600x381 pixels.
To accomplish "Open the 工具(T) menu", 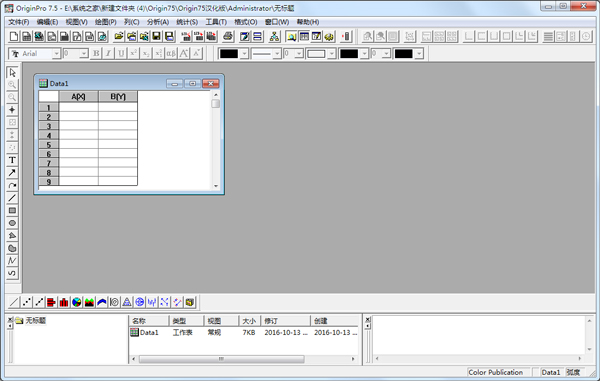I will (216, 22).
